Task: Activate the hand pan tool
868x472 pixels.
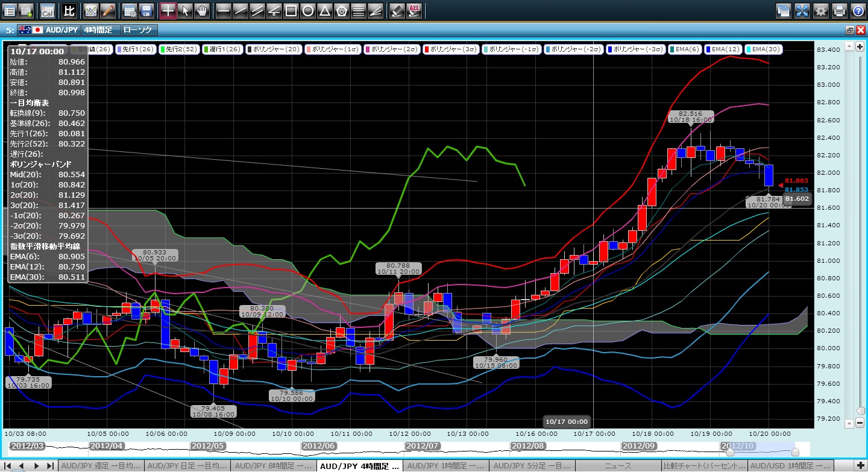Action: 202,10
